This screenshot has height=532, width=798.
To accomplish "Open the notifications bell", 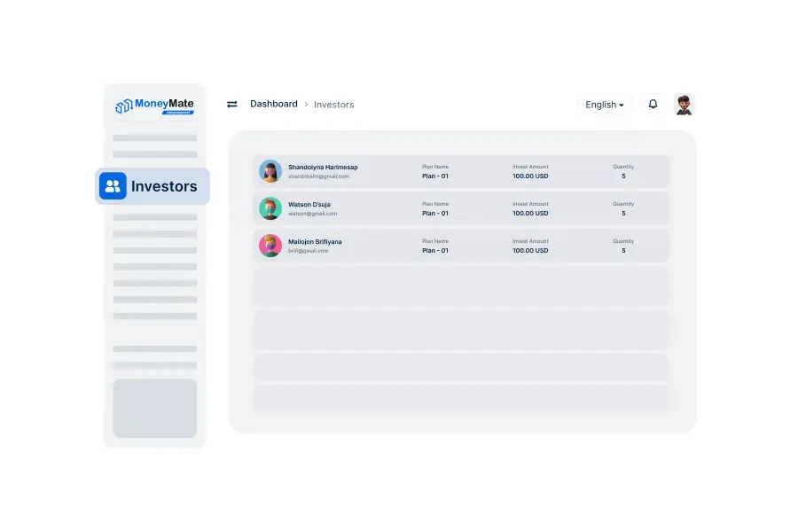I will click(x=653, y=105).
